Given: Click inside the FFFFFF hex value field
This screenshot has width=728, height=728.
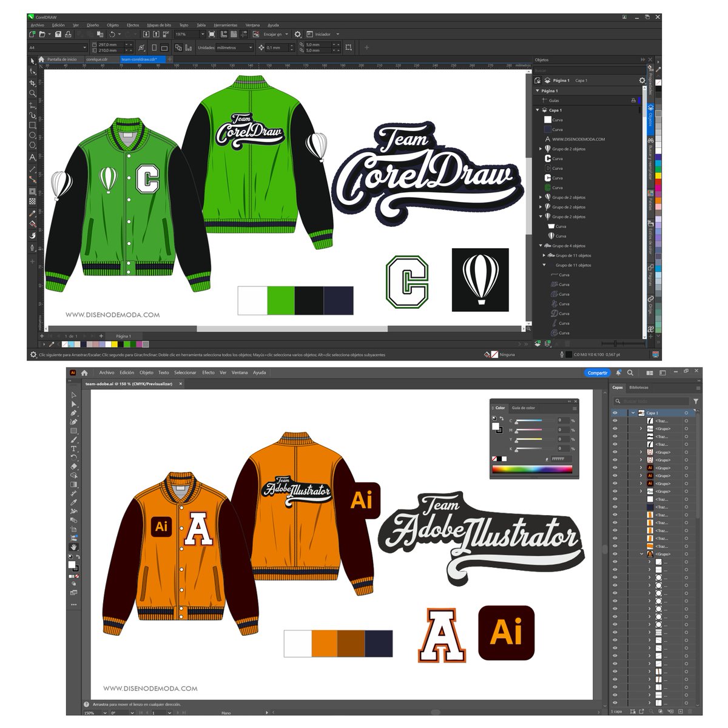Looking at the screenshot, I should 561,459.
